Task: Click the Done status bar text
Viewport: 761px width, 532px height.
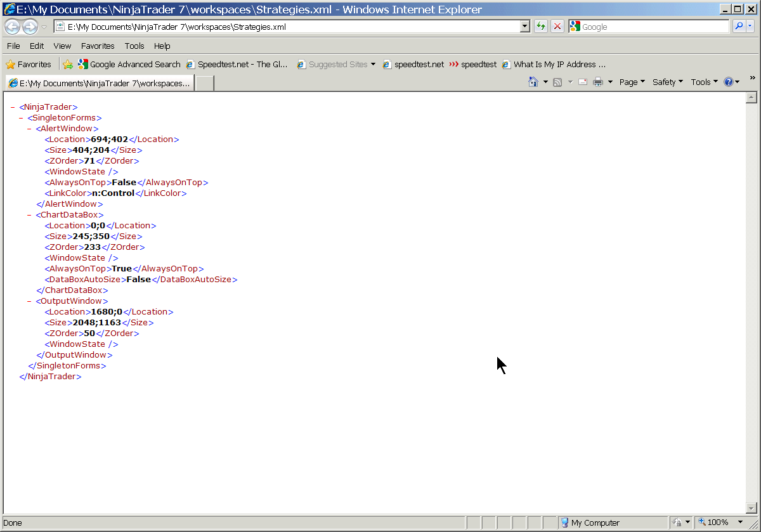Action: pos(13,523)
